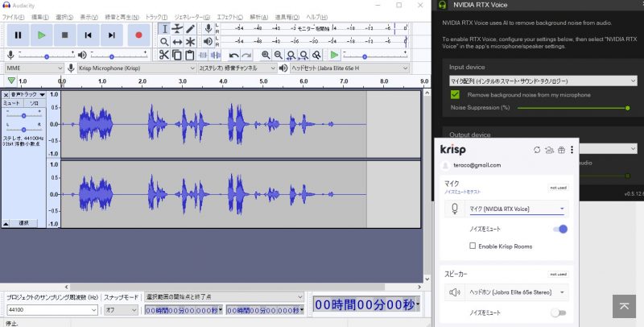The image size is (644, 327).
Task: Mute the audio track (ミュート button)
Action: [x=12, y=103]
